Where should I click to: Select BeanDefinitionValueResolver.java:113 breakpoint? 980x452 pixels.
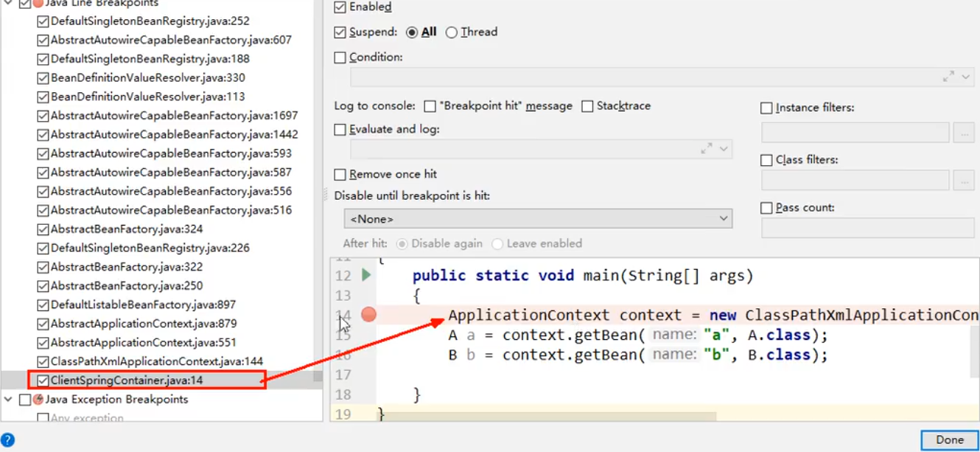pos(148,97)
